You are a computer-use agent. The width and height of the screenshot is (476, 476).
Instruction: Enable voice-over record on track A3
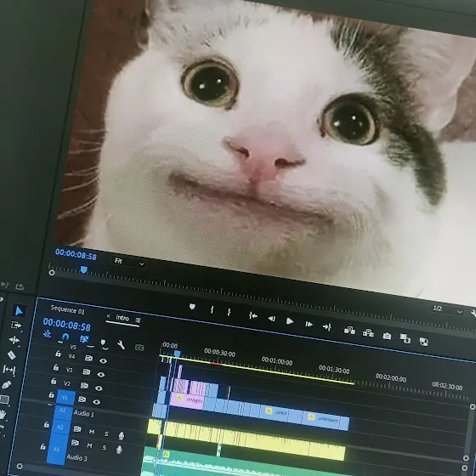pos(119,450)
